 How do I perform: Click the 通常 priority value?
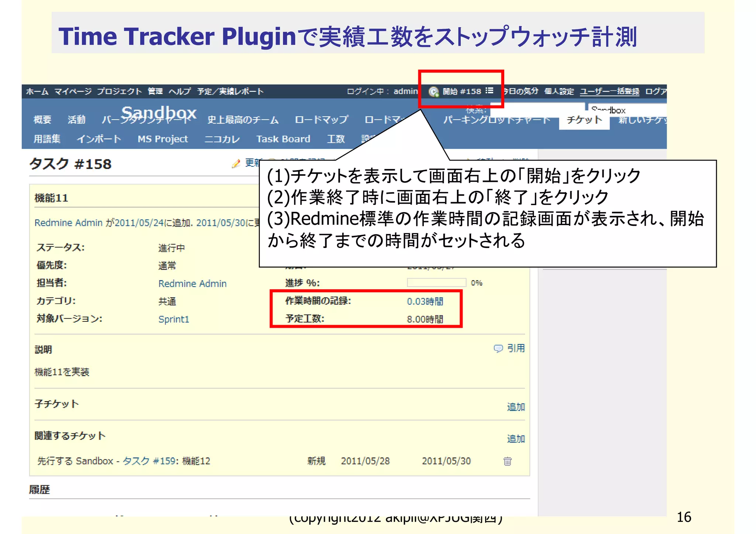(167, 266)
